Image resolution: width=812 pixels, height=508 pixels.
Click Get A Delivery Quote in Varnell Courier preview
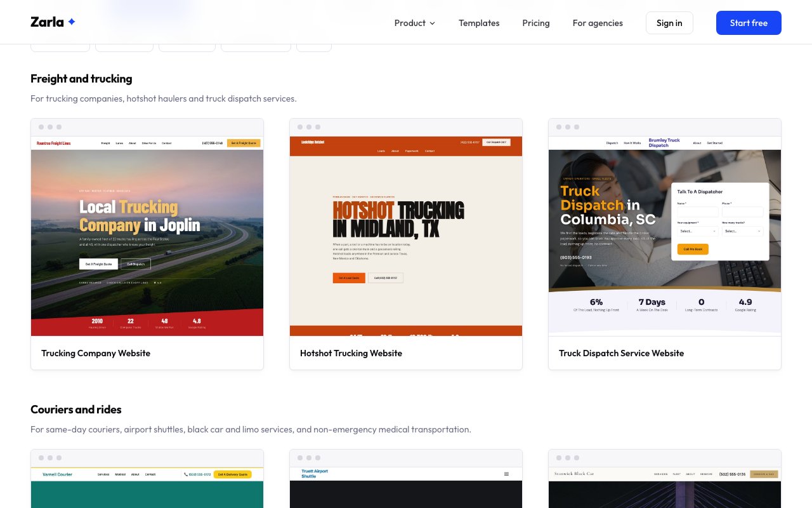click(233, 474)
